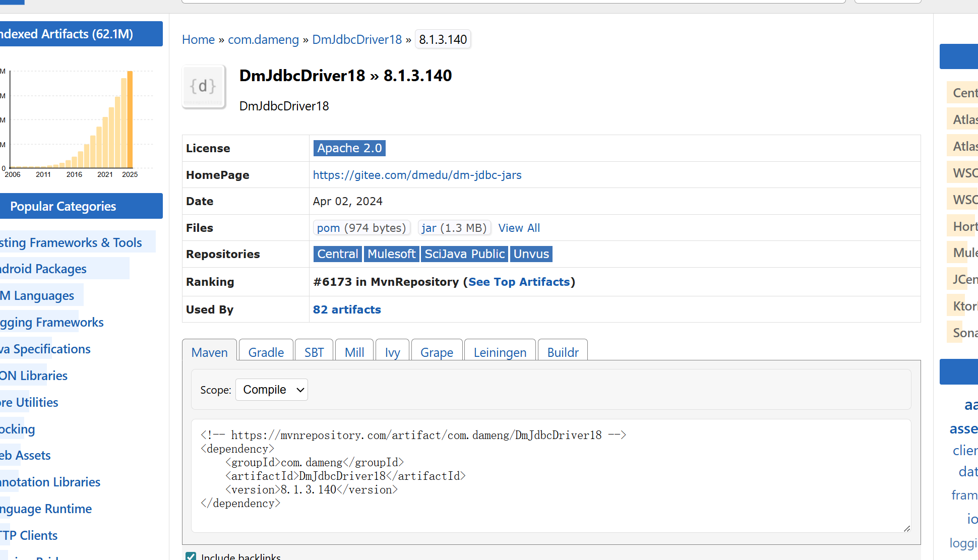
Task: Click View All files link
Action: pyautogui.click(x=519, y=228)
